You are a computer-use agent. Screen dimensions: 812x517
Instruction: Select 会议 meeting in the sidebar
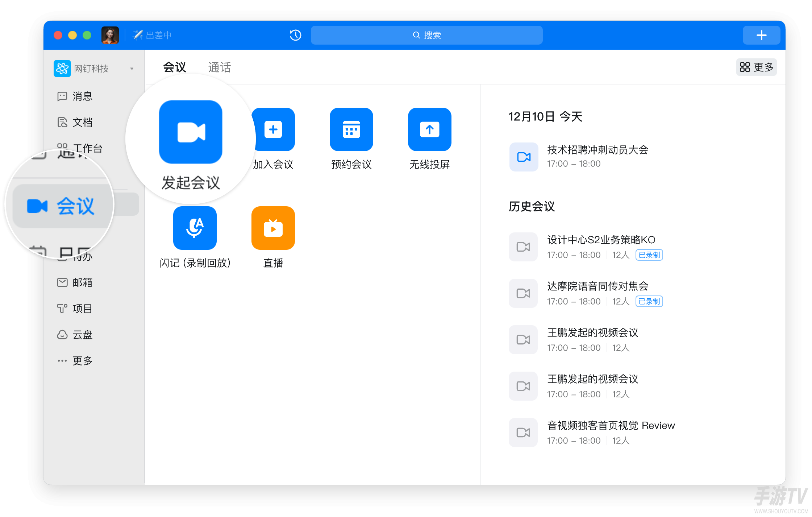click(x=61, y=206)
